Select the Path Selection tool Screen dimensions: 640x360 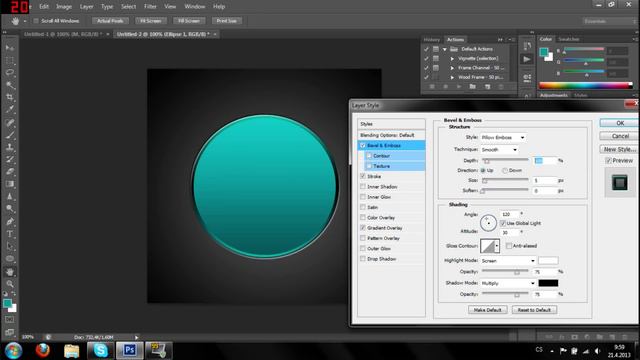pos(9,246)
